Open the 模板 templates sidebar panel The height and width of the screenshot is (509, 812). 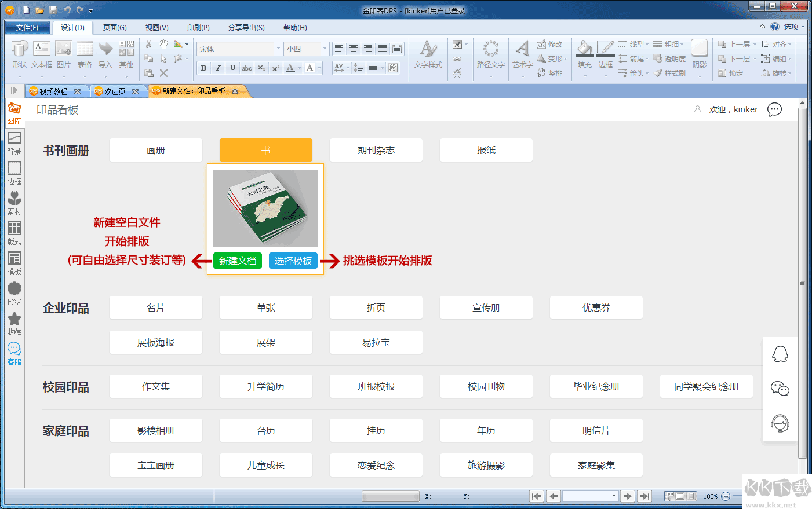point(14,263)
